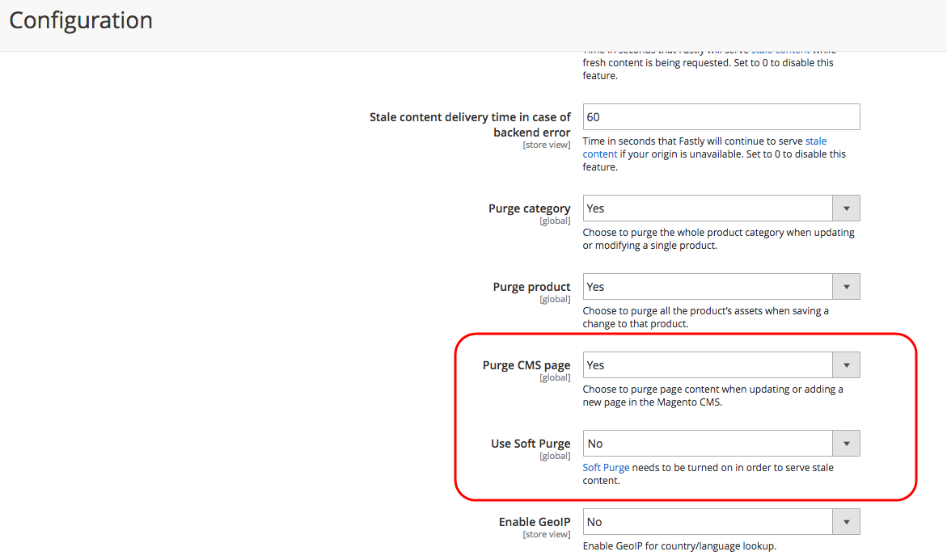
Task: Open the Soft Purge help link
Action: [606, 468]
